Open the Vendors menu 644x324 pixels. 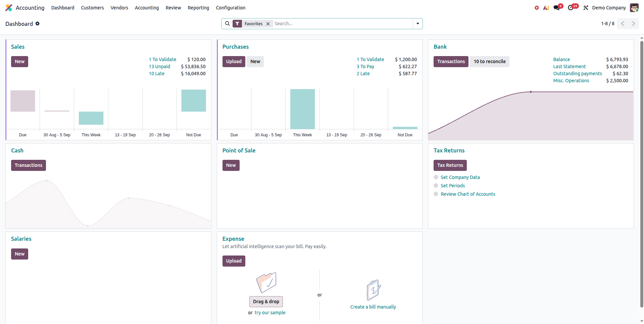tap(119, 8)
